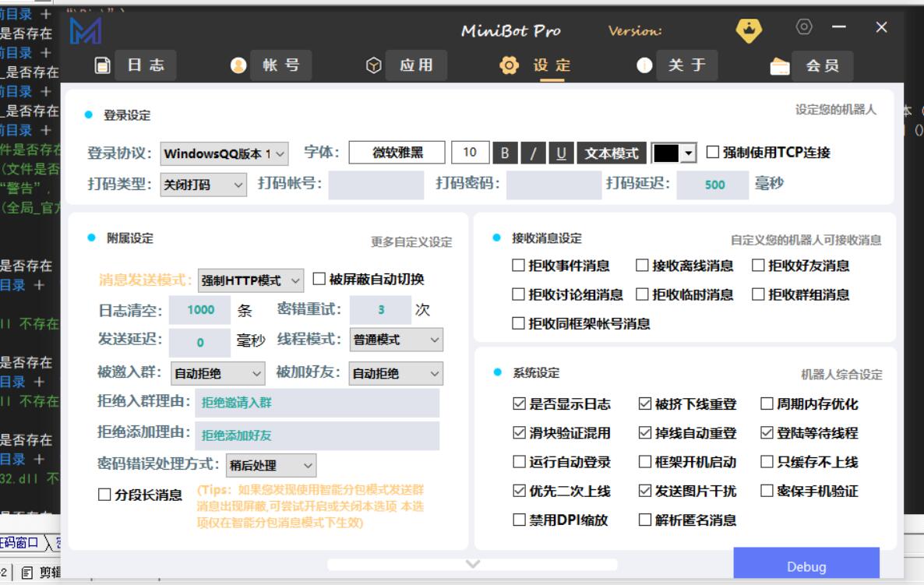Click the 日志清空 field showing 1000

pos(199,310)
